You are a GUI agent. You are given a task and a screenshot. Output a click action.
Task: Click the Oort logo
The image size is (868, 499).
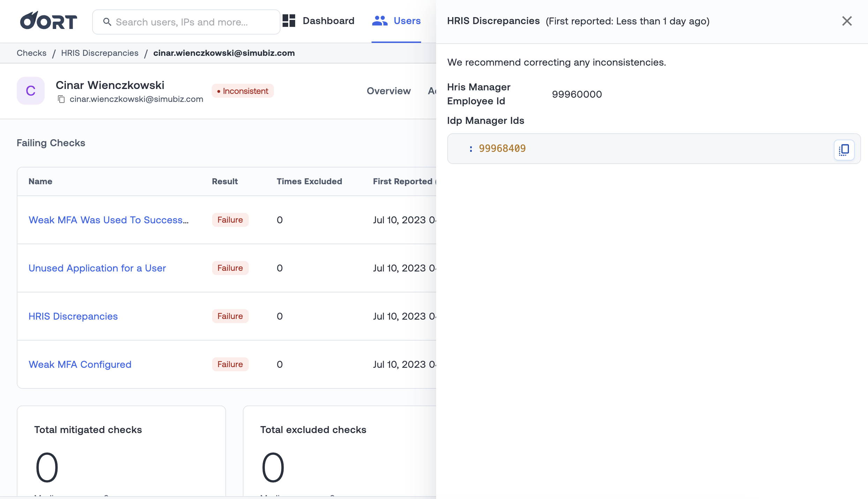pos(48,21)
